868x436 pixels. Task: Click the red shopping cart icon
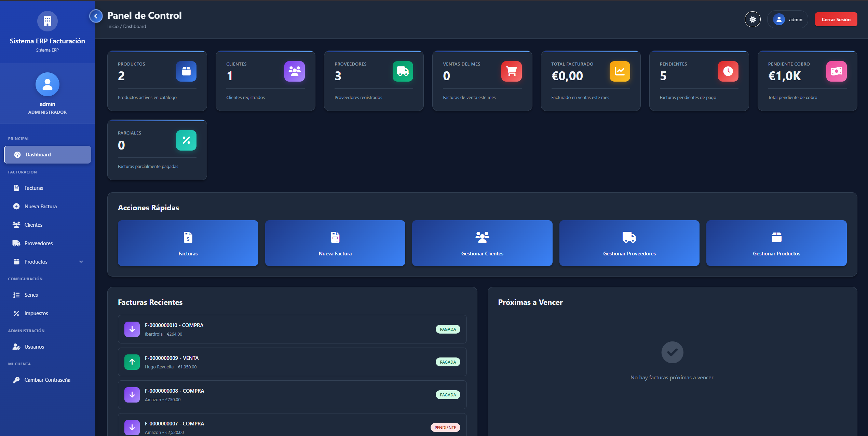pyautogui.click(x=511, y=71)
